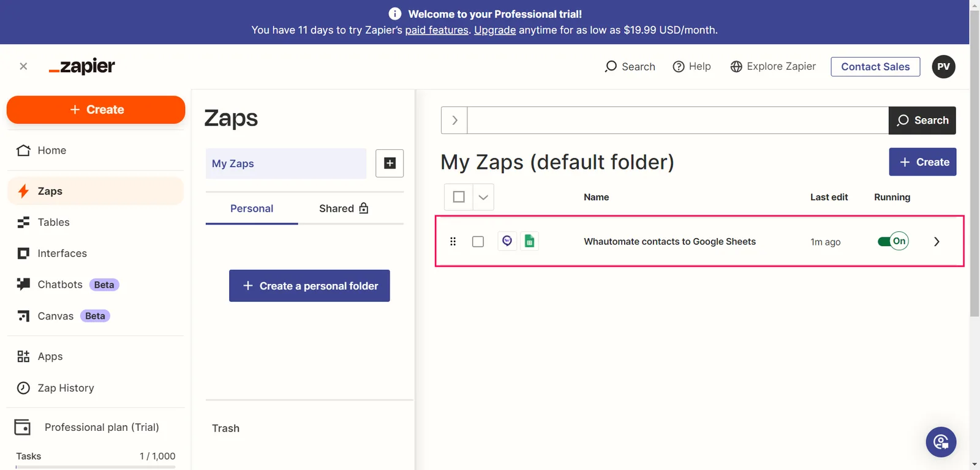Click the orange Create button
The width and height of the screenshot is (980, 470).
(96, 110)
